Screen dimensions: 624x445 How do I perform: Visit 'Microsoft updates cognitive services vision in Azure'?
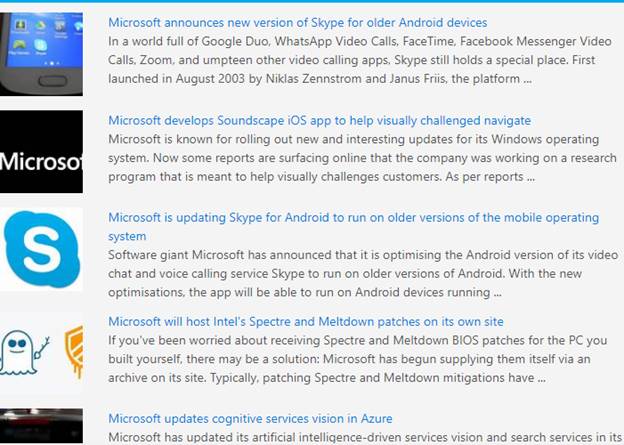250,418
